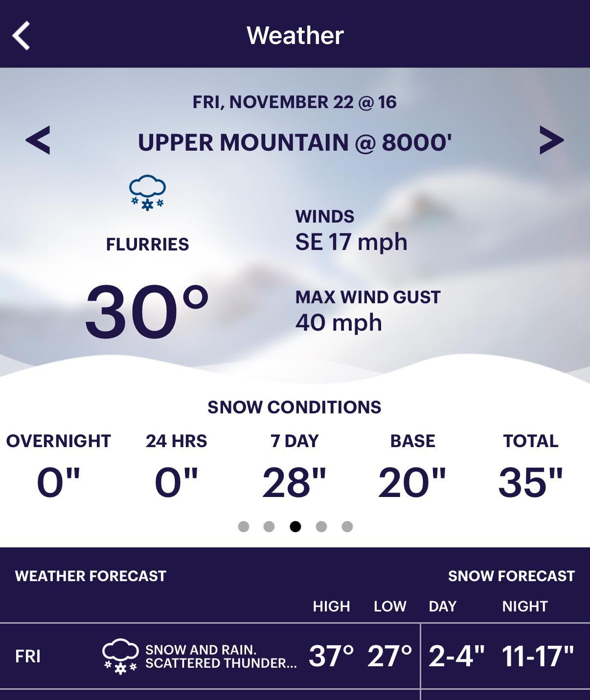Tap the 7 Day snowfall value
The height and width of the screenshot is (700, 590).
[295, 482]
